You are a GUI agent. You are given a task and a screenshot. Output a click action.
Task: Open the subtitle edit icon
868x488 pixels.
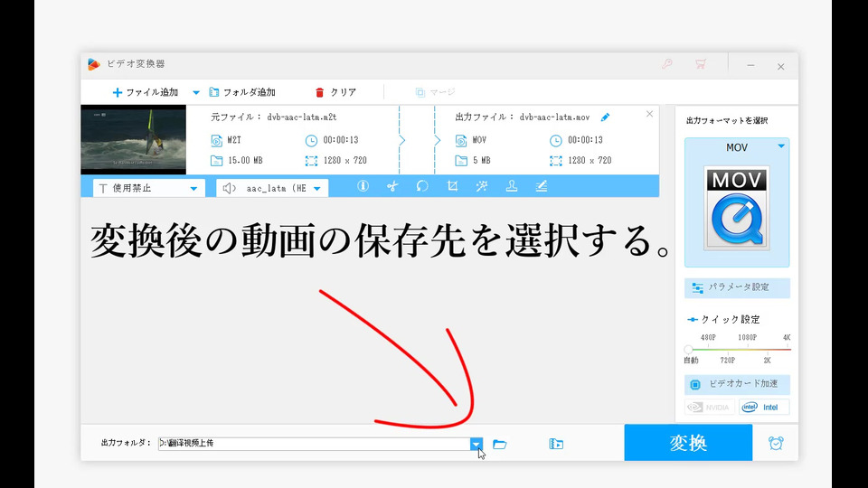542,186
